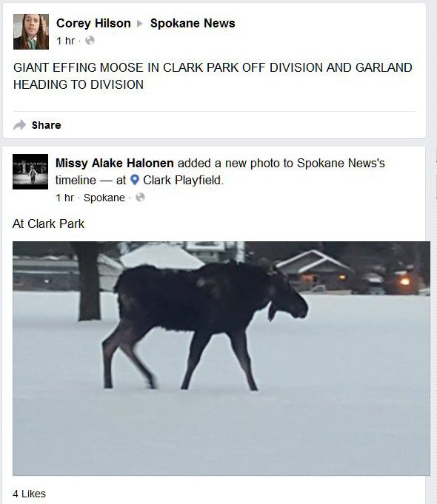Open Missy Alake Halonen's profile thumbnail

(x=30, y=172)
